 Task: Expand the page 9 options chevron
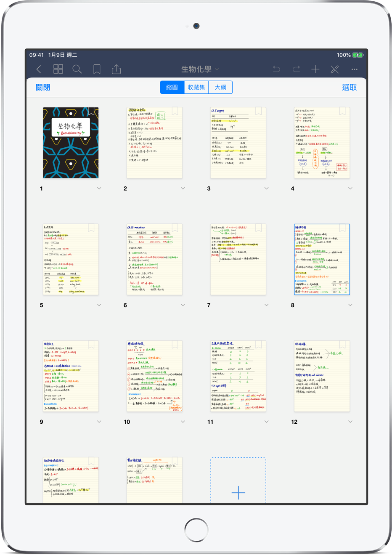99,422
